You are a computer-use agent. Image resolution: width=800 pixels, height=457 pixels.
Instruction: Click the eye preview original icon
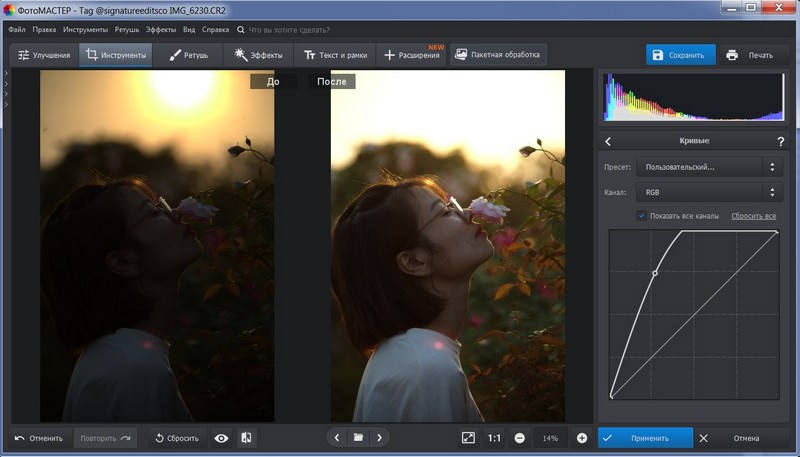click(x=221, y=438)
